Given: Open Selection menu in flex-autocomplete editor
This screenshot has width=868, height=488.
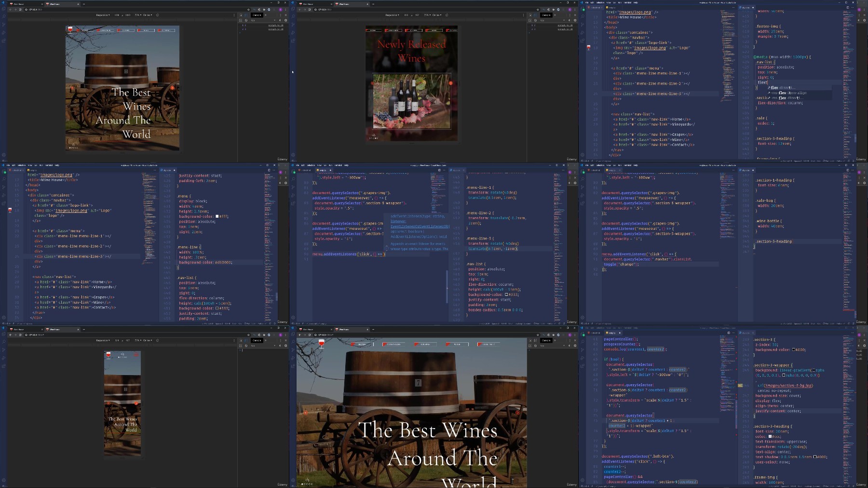Looking at the screenshot, I should pos(600,2).
